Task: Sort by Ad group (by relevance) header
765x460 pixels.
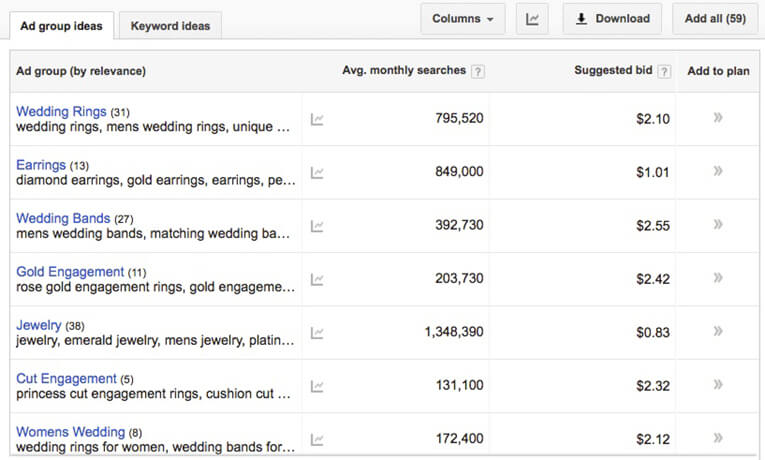Action: (x=81, y=71)
